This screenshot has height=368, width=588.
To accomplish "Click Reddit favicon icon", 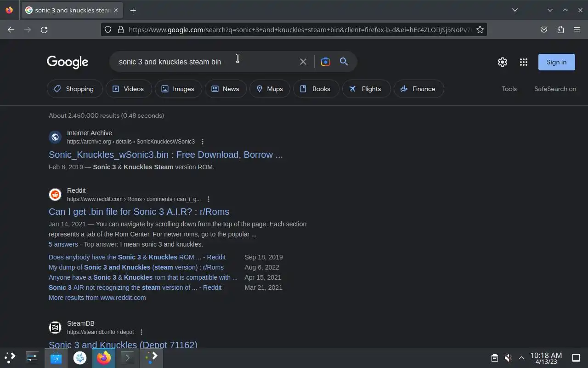I will click(55, 195).
